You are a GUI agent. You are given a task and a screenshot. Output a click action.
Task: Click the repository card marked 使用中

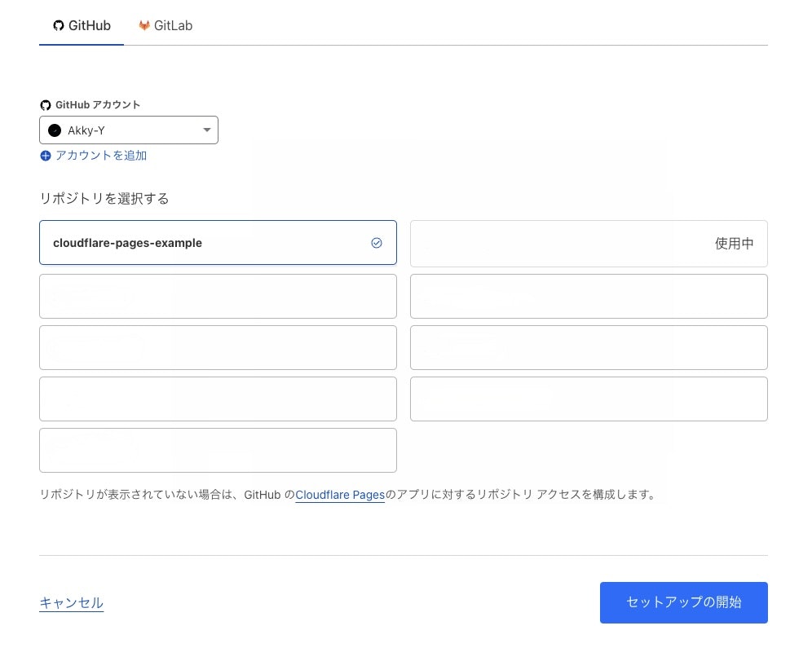click(x=589, y=244)
